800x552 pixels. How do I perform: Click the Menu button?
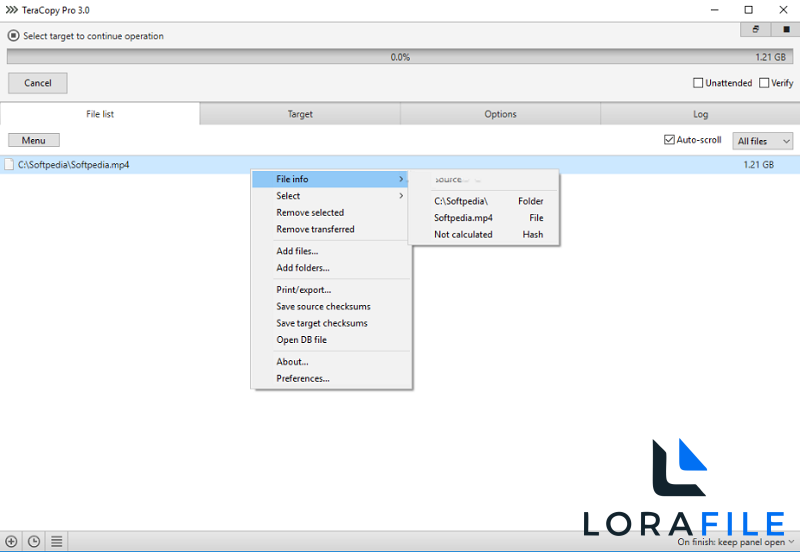[x=34, y=140]
